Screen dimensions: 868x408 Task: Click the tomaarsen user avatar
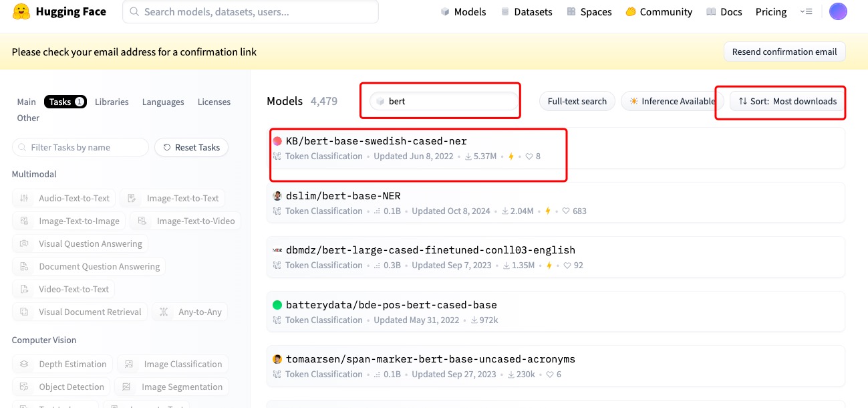coord(277,359)
